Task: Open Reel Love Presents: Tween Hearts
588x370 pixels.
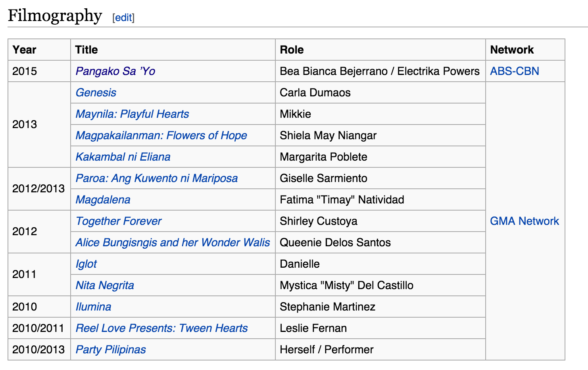Action: pos(161,328)
